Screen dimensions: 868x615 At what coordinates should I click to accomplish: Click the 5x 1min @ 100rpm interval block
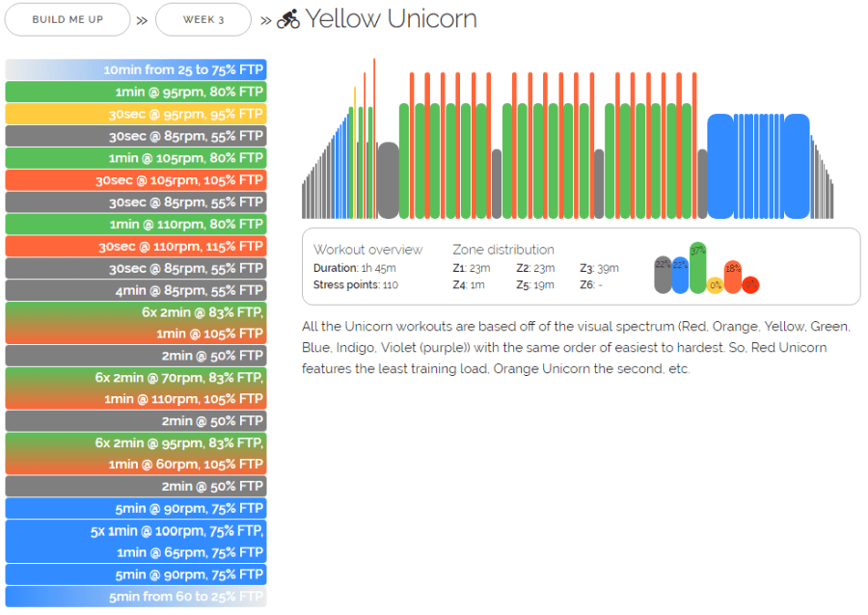click(136, 542)
